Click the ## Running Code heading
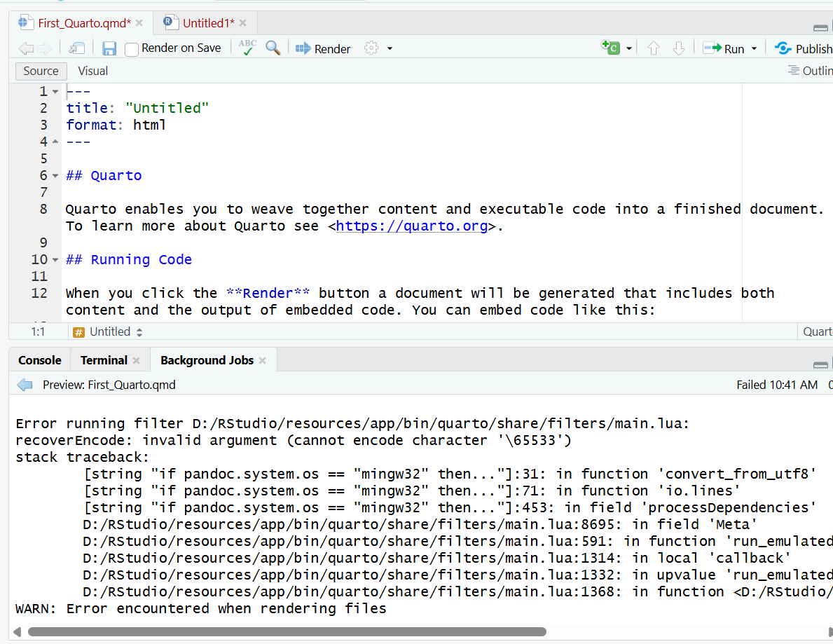This screenshot has width=833, height=644. click(129, 260)
